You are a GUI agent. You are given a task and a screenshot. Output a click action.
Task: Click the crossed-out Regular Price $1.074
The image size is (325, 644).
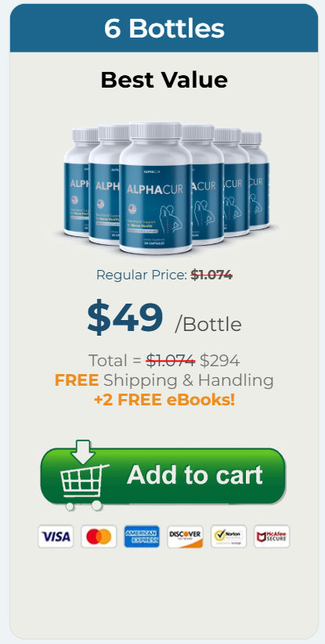pos(211,275)
